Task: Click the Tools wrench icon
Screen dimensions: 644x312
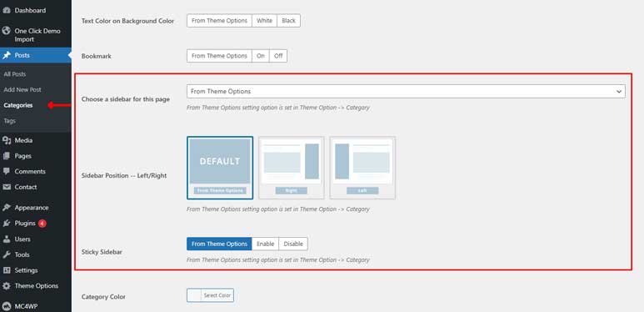Action: [x=6, y=255]
